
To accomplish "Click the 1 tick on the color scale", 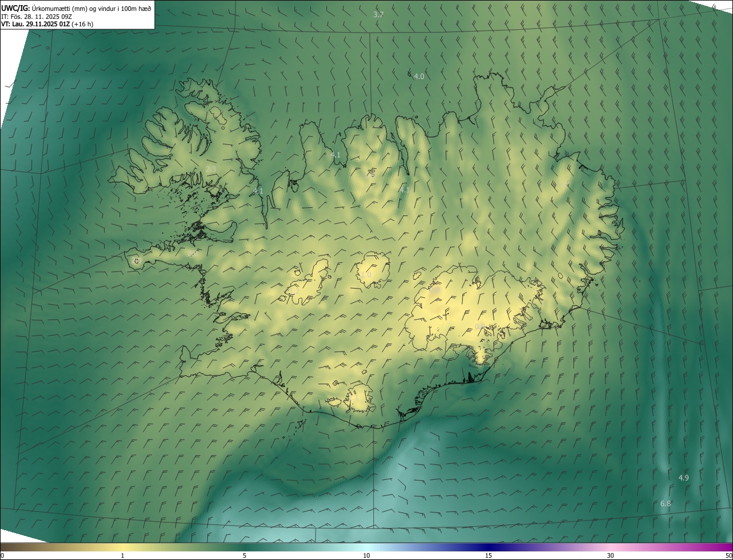I will pyautogui.click(x=123, y=555).
